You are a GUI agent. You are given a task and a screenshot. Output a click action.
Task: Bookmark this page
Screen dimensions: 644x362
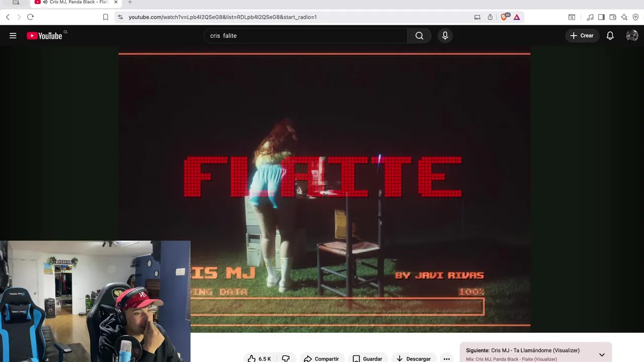[x=105, y=17]
